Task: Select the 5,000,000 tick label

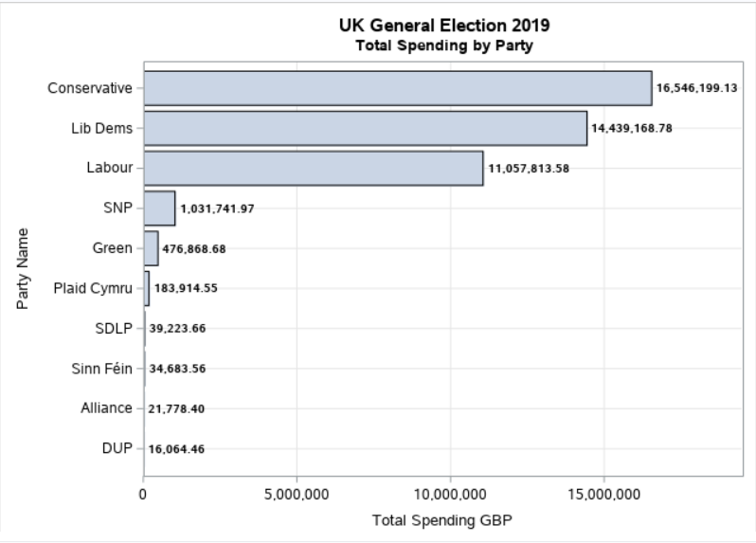Action: coord(297,493)
